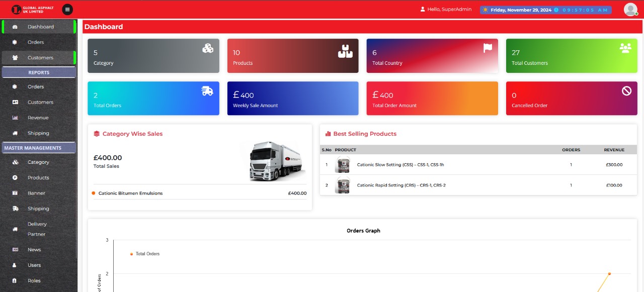Click the Category boxes icon card
This screenshot has width=644, height=292.
(207, 48)
